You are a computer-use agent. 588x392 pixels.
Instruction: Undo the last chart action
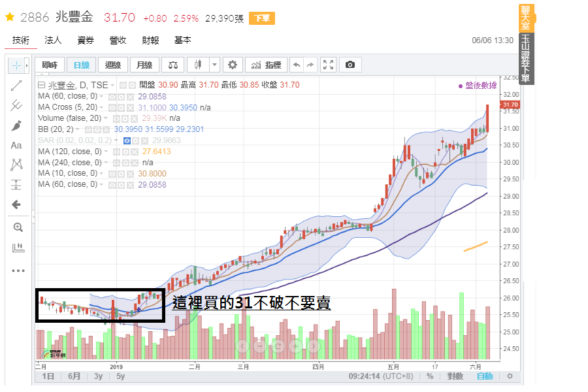[297, 65]
